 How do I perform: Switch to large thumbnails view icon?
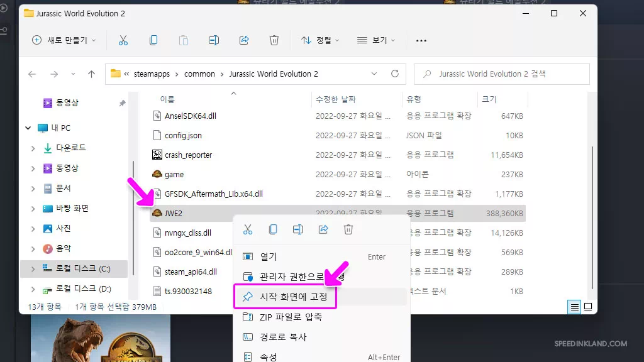(x=588, y=307)
